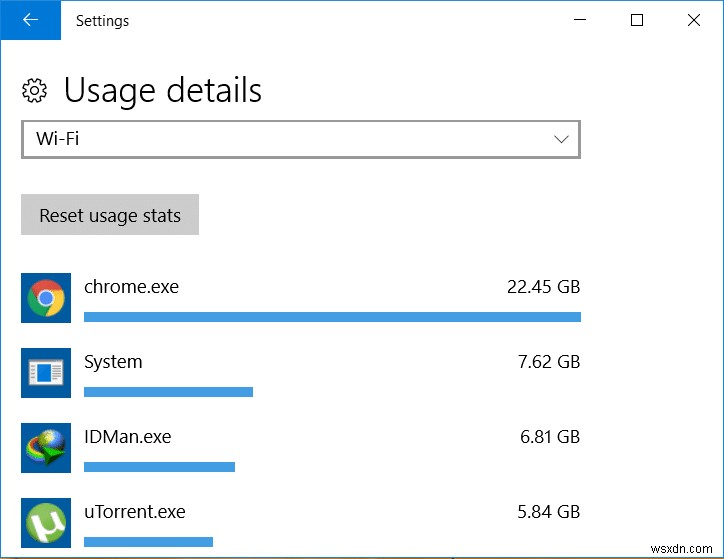This screenshot has height=559, width=724.
Task: Open the Wi-Fi network dropdown
Action: pyautogui.click(x=301, y=139)
